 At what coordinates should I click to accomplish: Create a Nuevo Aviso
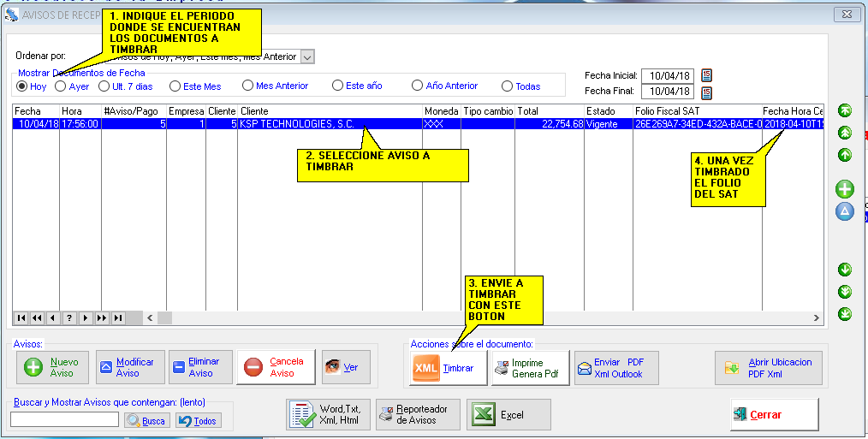tap(53, 368)
